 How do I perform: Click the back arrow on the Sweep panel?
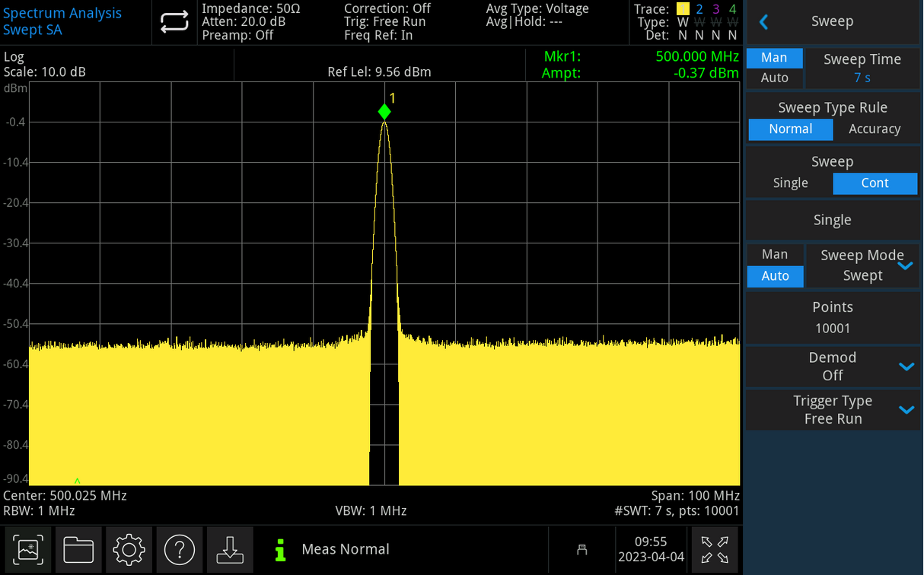[763, 21]
